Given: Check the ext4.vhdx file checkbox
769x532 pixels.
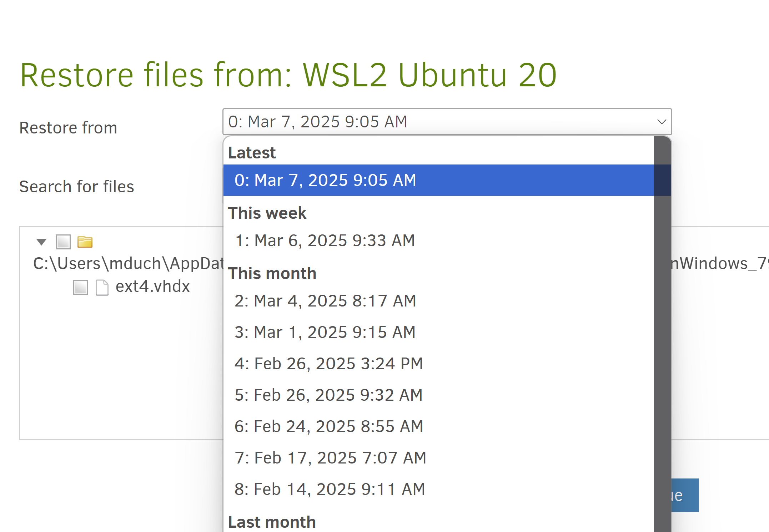Looking at the screenshot, I should pyautogui.click(x=80, y=287).
